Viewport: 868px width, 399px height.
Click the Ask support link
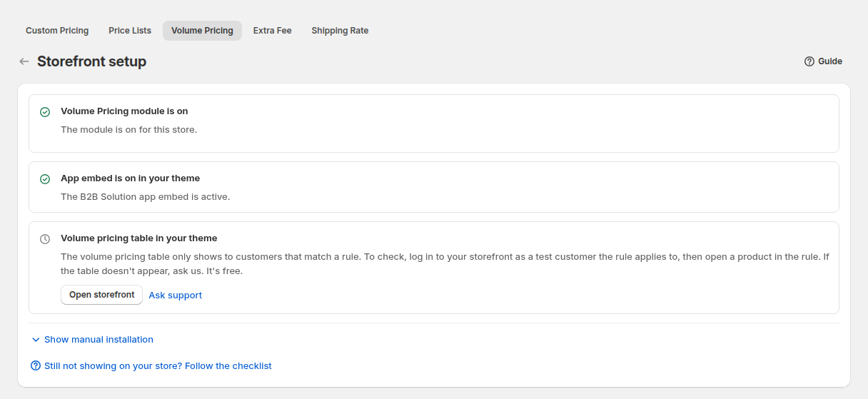click(176, 296)
